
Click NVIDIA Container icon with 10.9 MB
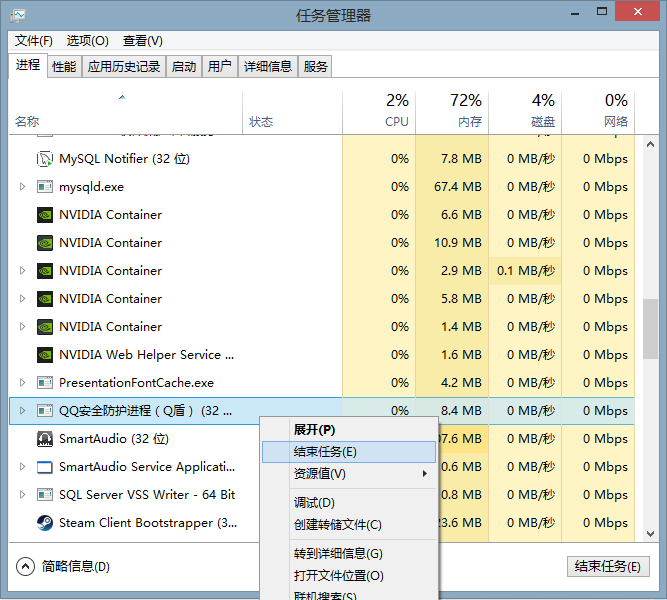[x=45, y=243]
